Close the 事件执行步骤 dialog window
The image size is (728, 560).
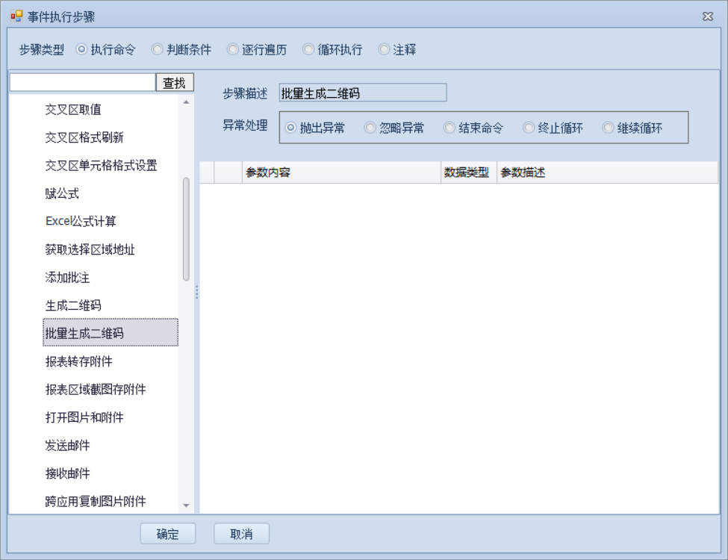pyautogui.click(x=708, y=16)
